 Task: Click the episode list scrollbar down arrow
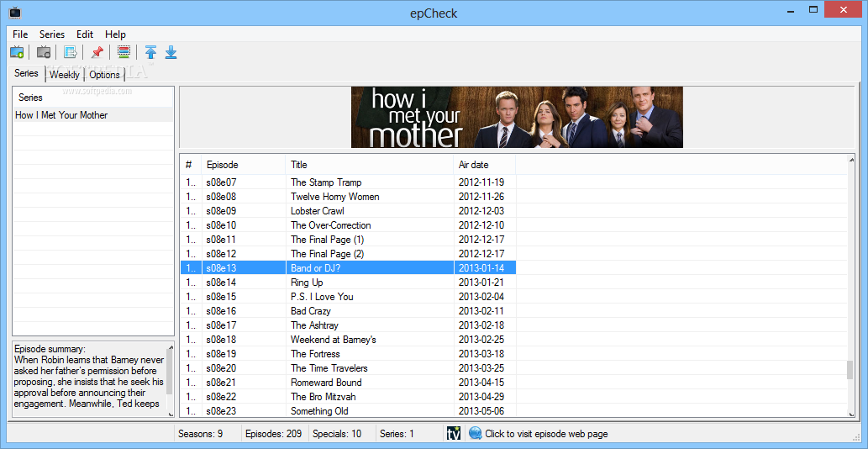851,413
